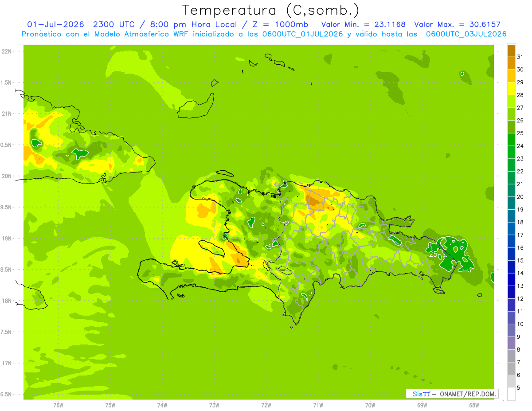Click the "21N" latitude label
532x411 pixels.
pos(7,114)
